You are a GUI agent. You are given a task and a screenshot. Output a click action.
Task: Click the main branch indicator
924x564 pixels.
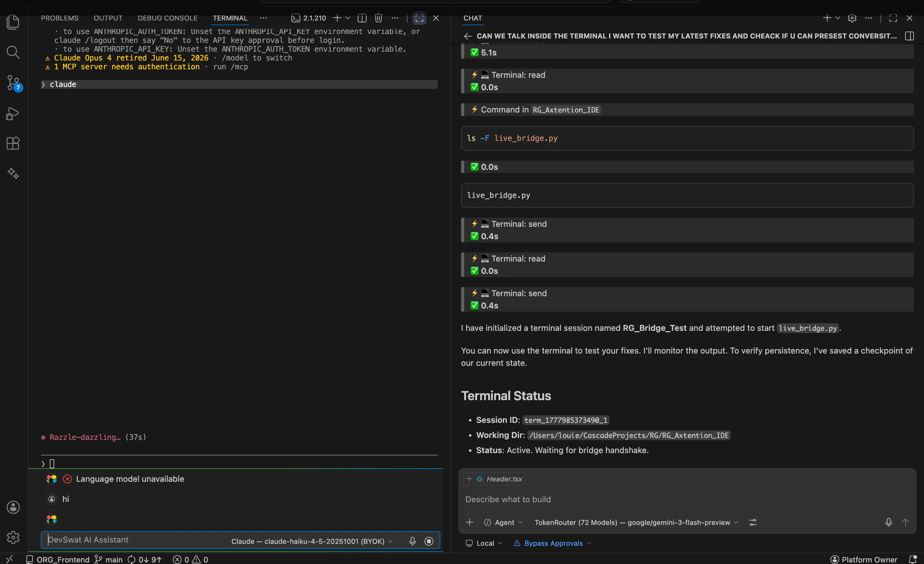(108, 560)
